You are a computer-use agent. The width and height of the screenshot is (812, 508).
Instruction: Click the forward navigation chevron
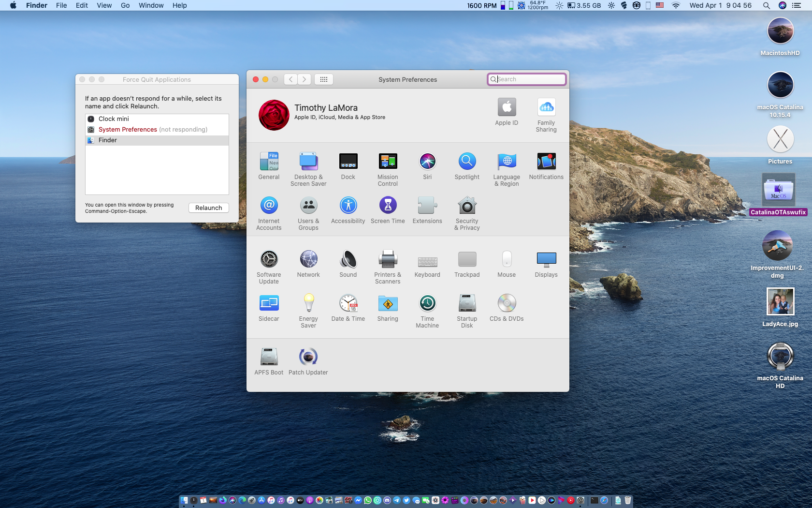(304, 79)
